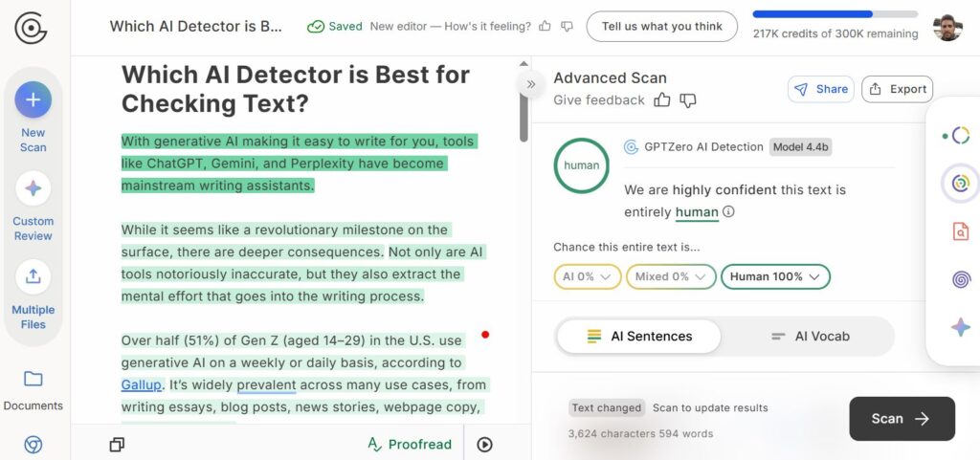The width and height of the screenshot is (980, 460).
Task: Click the Saved status indicator
Action: pyautogui.click(x=334, y=26)
